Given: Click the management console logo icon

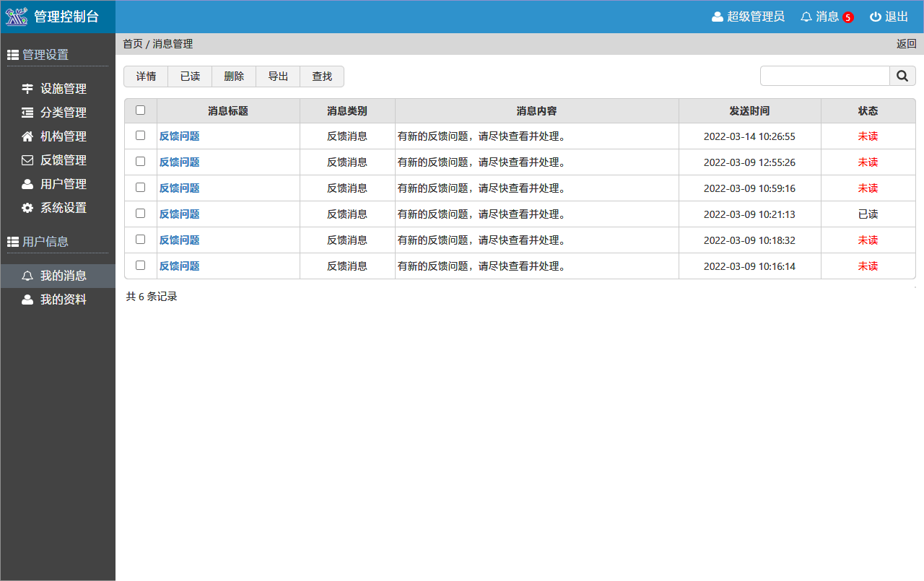Looking at the screenshot, I should pyautogui.click(x=17, y=17).
